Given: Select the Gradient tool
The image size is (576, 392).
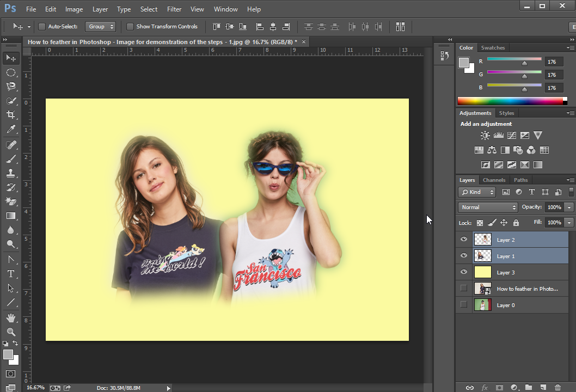Looking at the screenshot, I should [x=11, y=215].
